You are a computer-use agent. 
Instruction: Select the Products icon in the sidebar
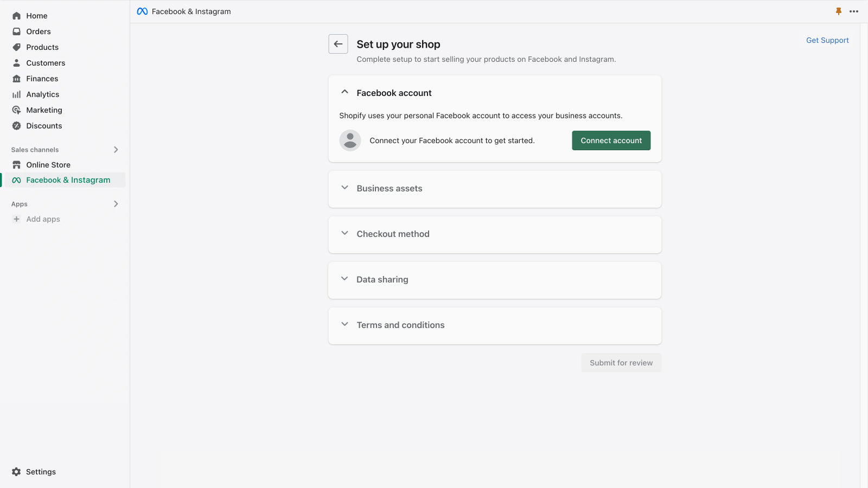pos(17,47)
